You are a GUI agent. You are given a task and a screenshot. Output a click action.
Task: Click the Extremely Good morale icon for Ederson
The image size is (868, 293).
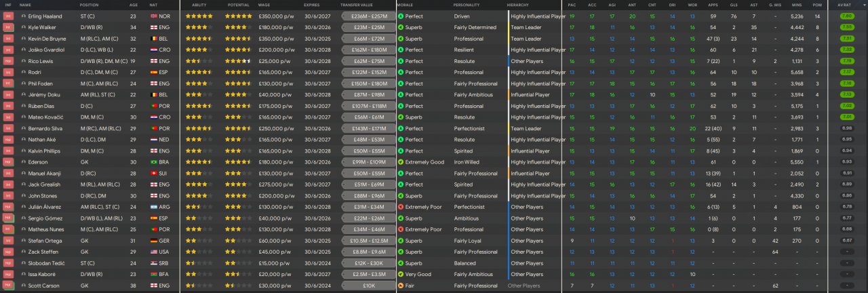(x=401, y=162)
